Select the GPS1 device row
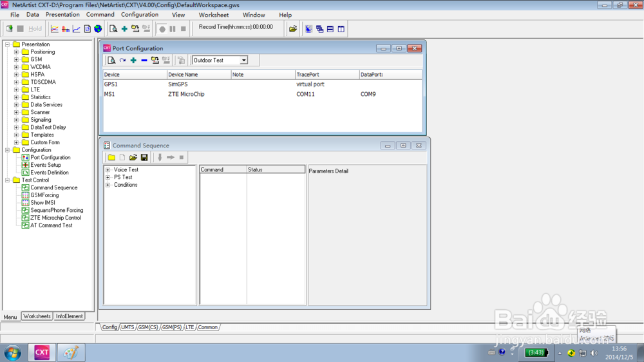The height and width of the screenshot is (362, 644). (262, 84)
